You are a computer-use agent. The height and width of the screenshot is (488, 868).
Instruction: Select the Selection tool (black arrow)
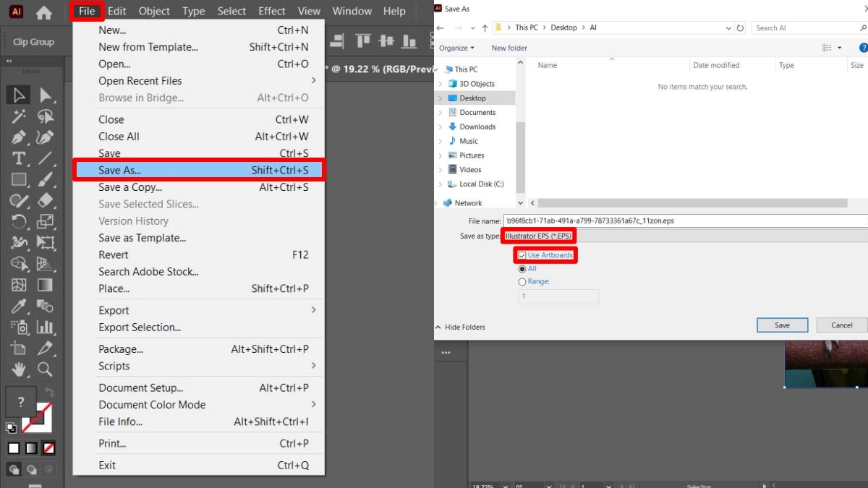[19, 95]
